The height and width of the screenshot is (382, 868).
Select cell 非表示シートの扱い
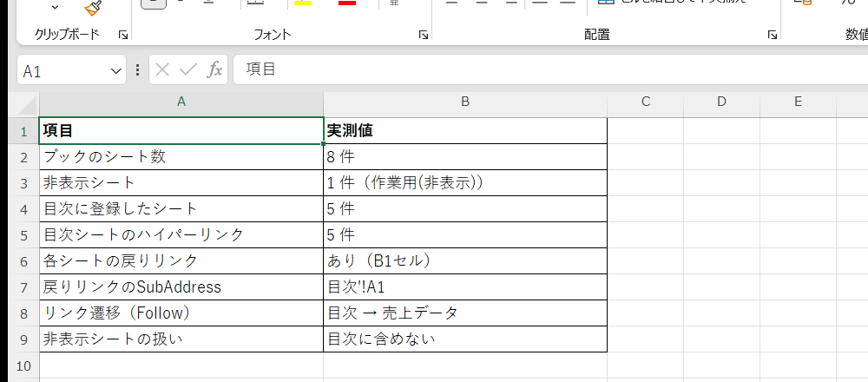point(181,339)
